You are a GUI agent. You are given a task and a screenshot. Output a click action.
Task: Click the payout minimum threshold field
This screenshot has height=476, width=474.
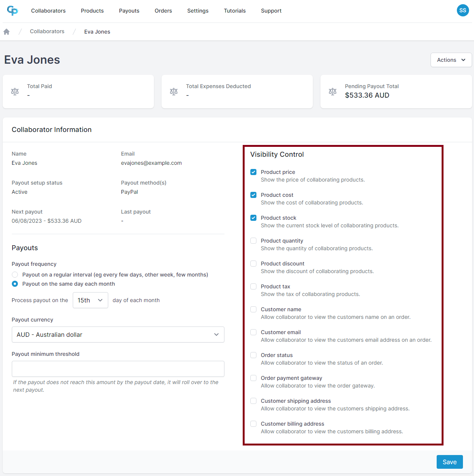coord(118,369)
